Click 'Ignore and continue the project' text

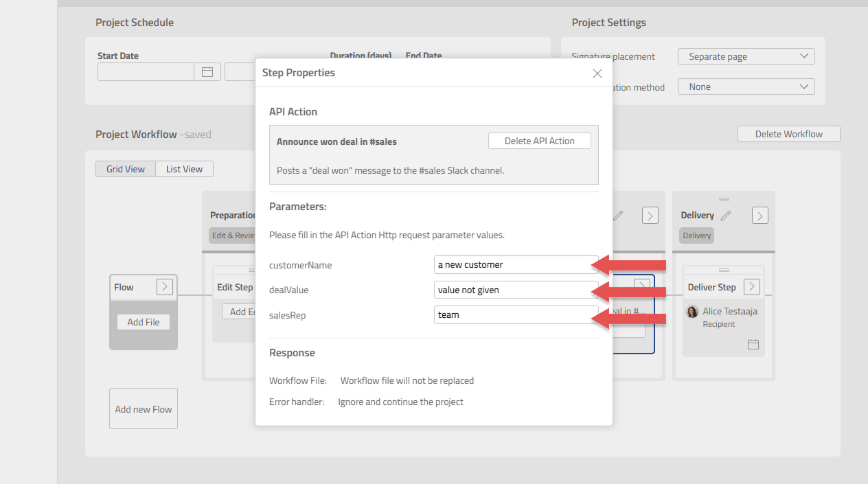400,402
